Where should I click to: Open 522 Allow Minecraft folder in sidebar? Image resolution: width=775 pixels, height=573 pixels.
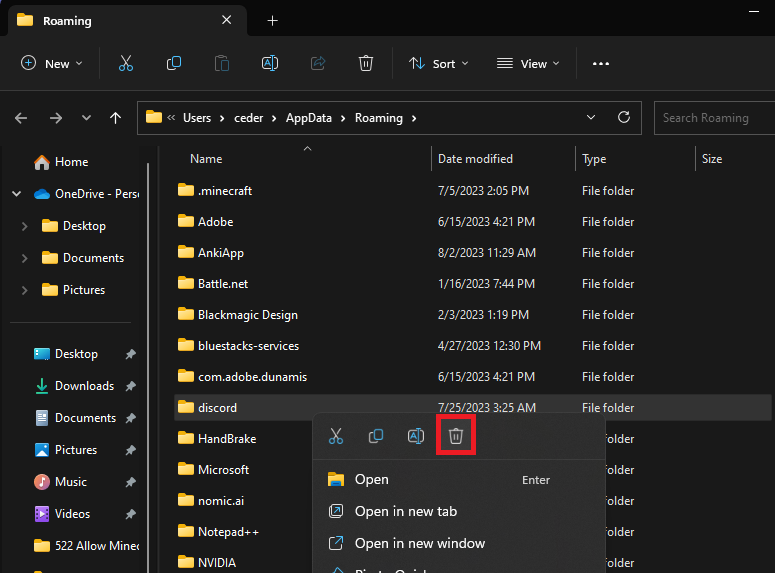coord(86,546)
